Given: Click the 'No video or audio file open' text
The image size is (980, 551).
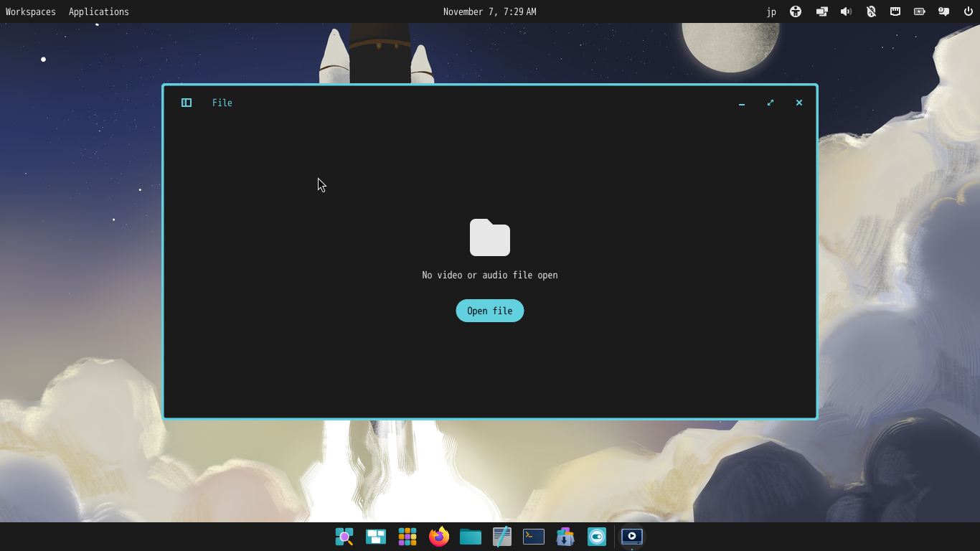Looking at the screenshot, I should pyautogui.click(x=490, y=275).
